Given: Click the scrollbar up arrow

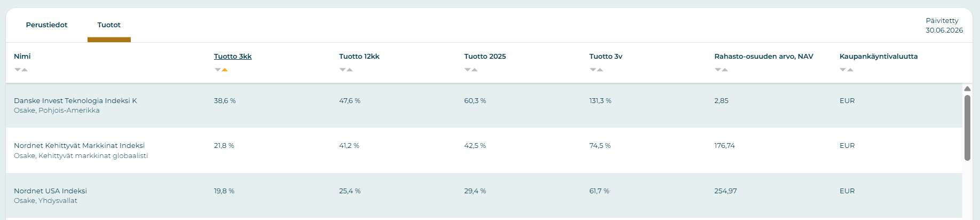Looking at the screenshot, I should coord(967,89).
